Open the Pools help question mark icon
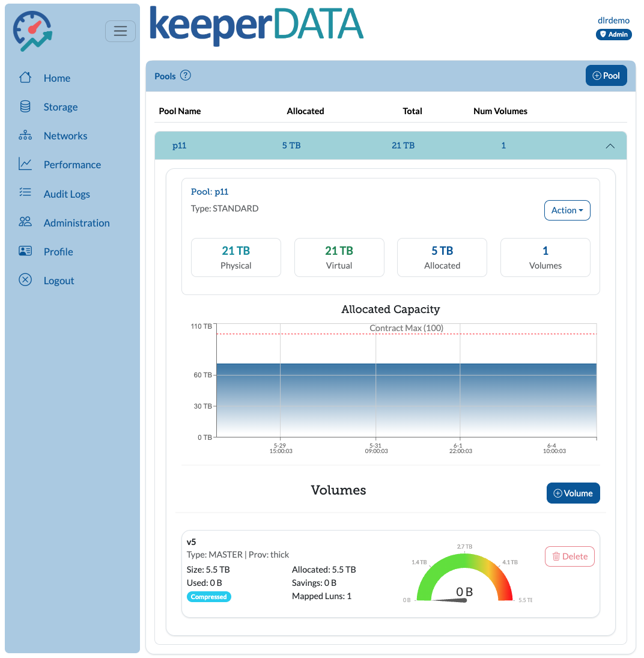 [x=186, y=76]
